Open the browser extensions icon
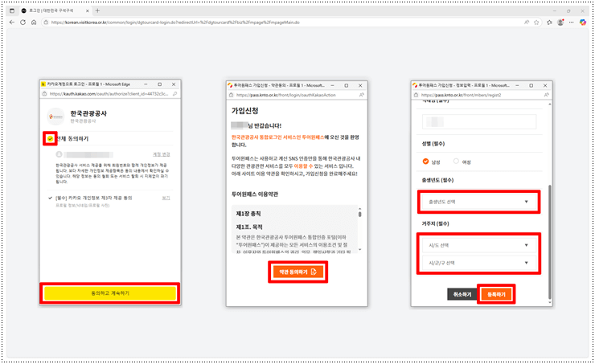The height and width of the screenshot is (364, 595). pyautogui.click(x=549, y=22)
